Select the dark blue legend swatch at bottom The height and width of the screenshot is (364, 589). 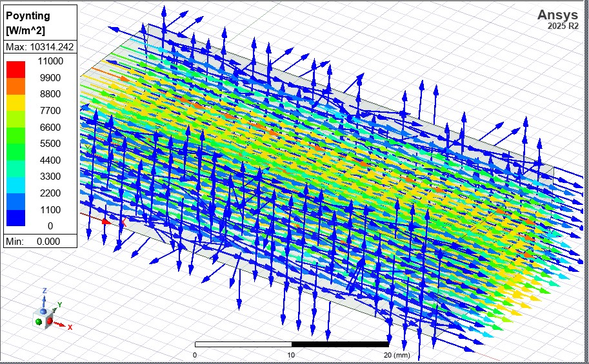[15, 218]
